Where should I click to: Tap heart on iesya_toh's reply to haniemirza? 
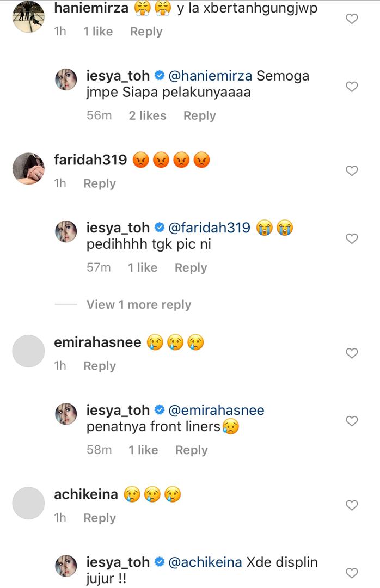tap(352, 87)
